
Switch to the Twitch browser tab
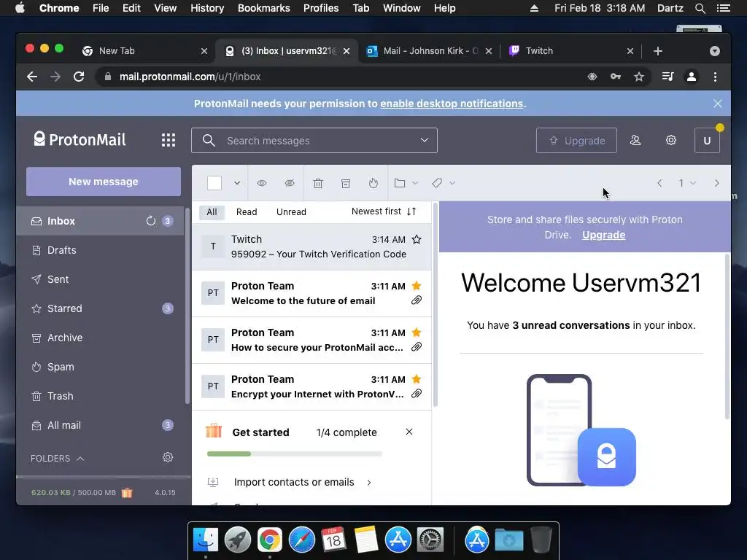tap(570, 51)
